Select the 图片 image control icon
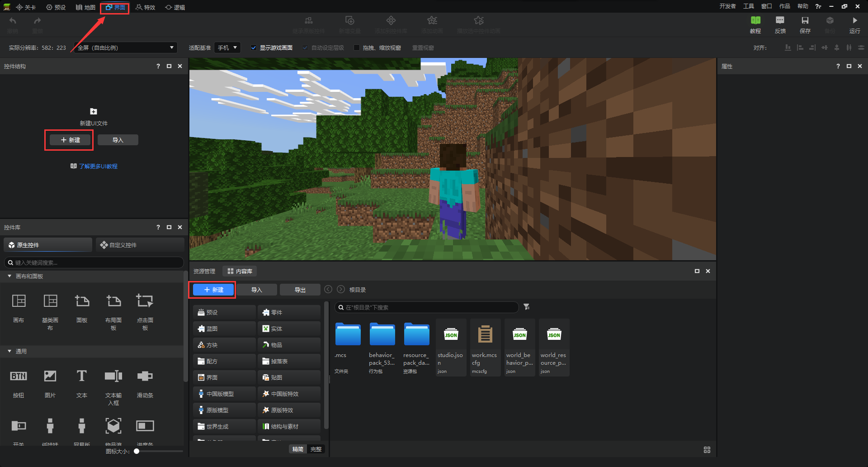 pyautogui.click(x=50, y=376)
